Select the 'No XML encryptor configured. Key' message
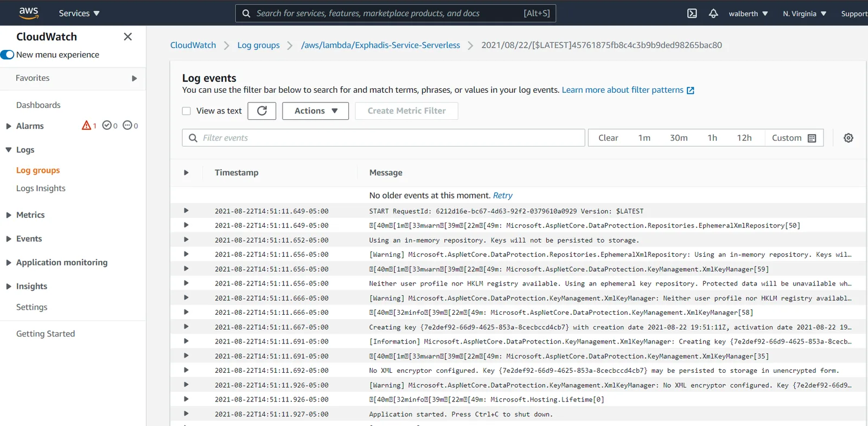The width and height of the screenshot is (868, 426). point(604,370)
